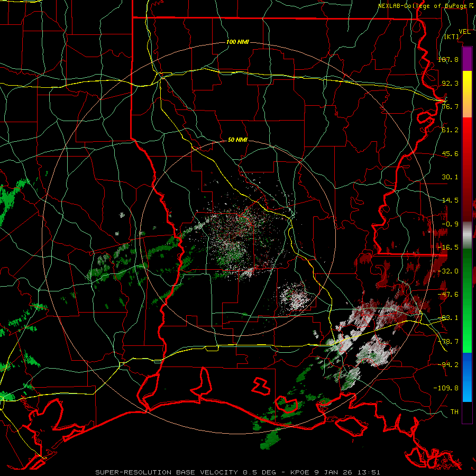The width and height of the screenshot is (476, 476).
Task: Click the -94.2 legend value
Action: point(448,365)
